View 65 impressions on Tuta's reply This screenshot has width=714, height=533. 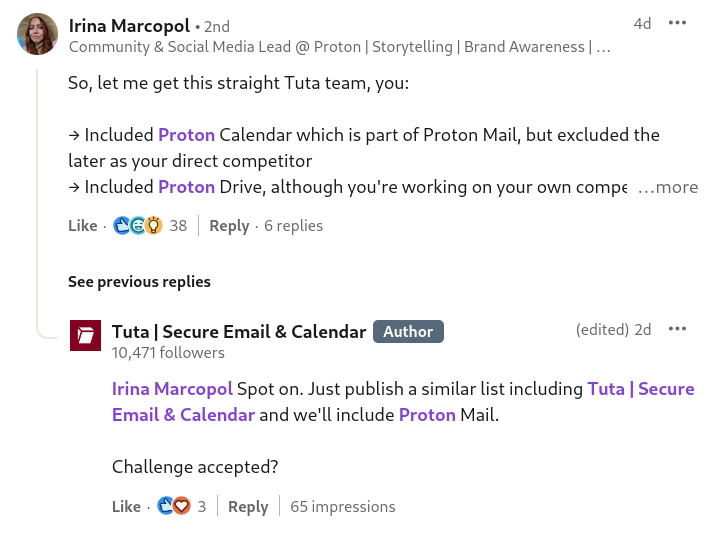click(342, 507)
